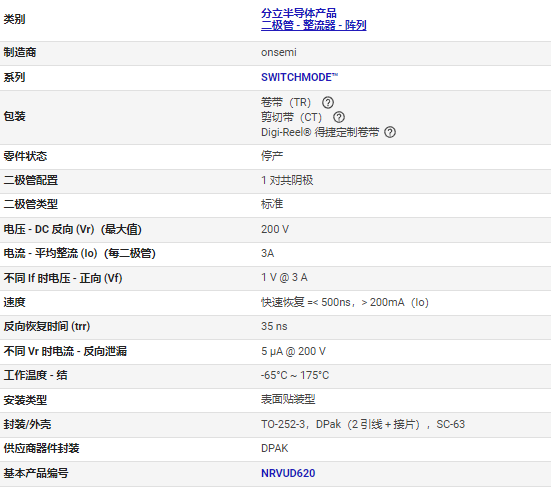Click the TO-252-3, DPak package value
The width and height of the screenshot is (551, 487).
point(363,424)
